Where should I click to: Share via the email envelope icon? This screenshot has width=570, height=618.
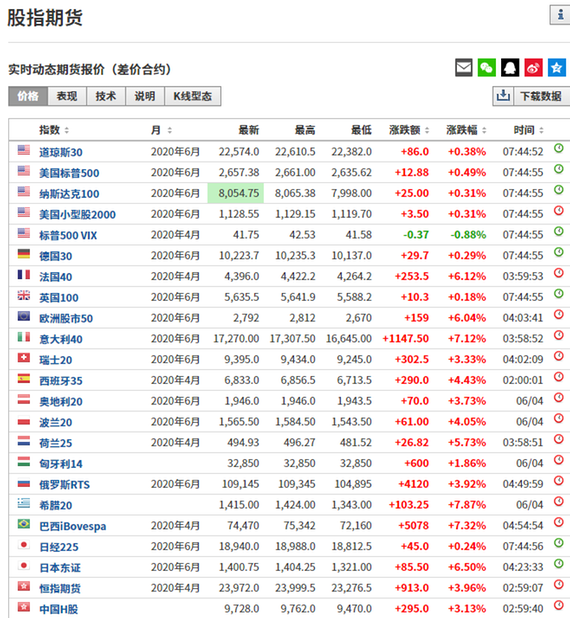coord(464,68)
